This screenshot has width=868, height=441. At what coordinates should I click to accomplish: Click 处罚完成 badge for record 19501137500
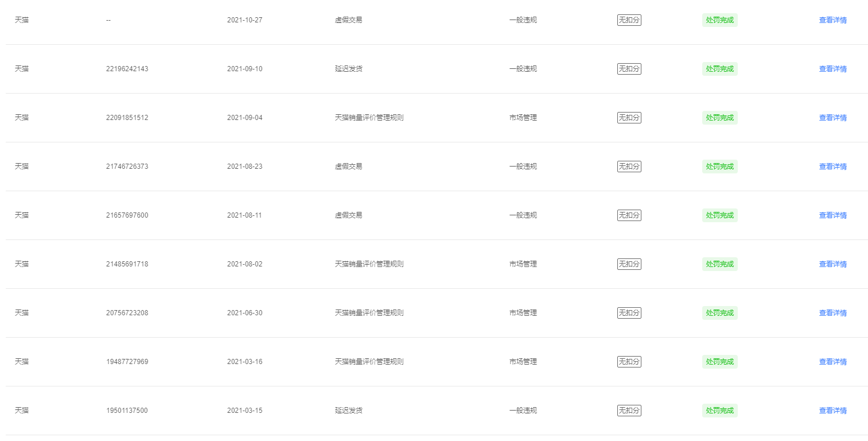(x=719, y=411)
